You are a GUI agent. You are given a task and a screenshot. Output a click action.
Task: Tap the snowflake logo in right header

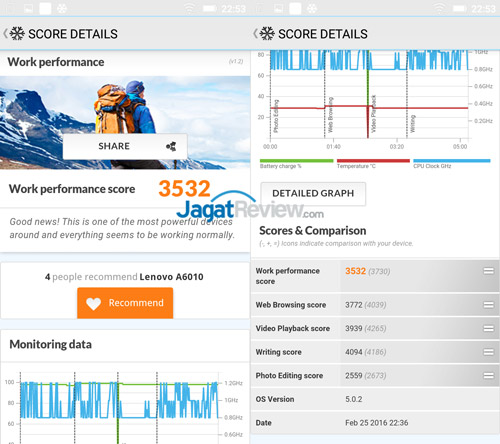[x=267, y=34]
